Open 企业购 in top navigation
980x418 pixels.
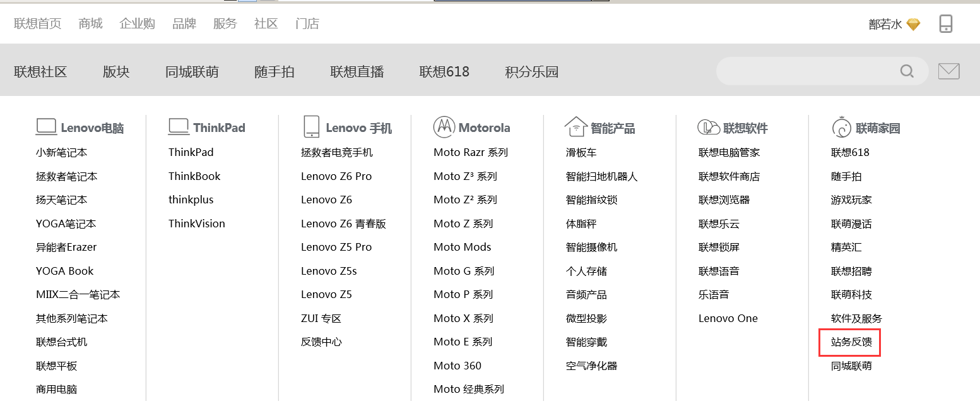coord(137,24)
